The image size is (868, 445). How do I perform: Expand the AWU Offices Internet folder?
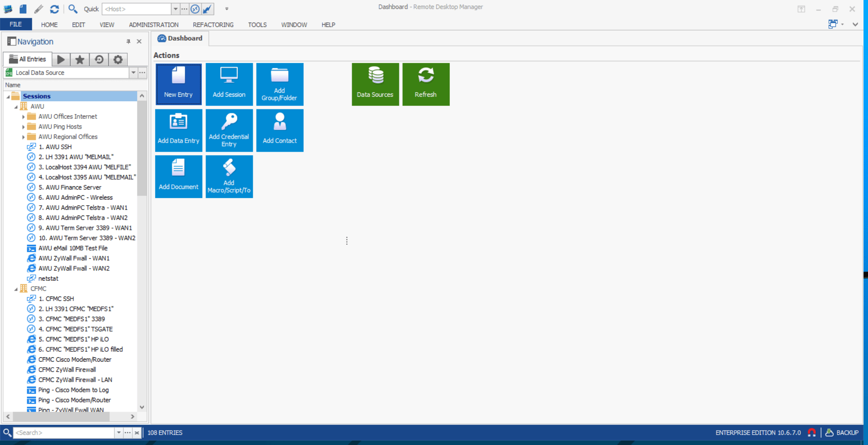[x=23, y=117]
